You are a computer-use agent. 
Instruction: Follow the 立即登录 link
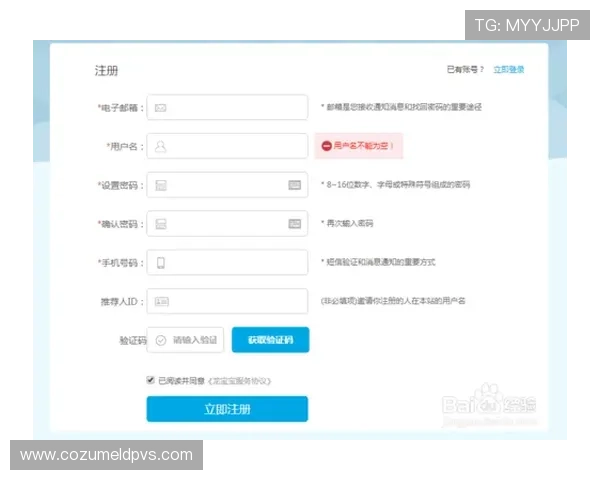point(508,70)
